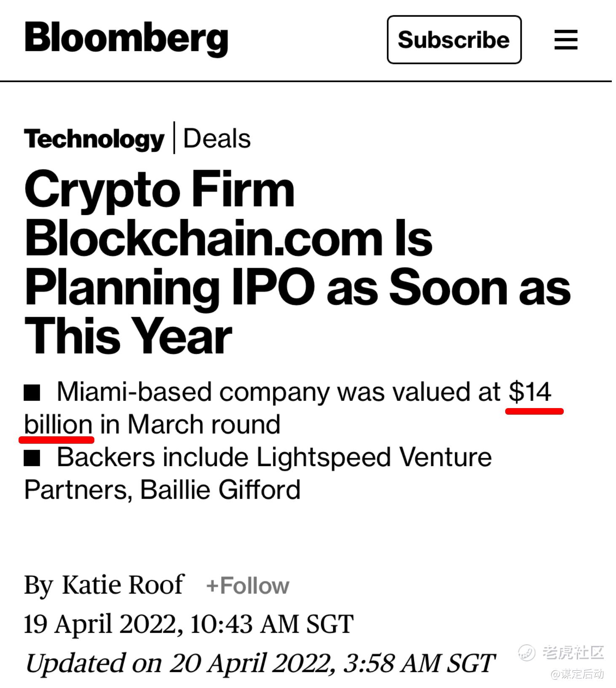Click the @谋定后动 watermark handle

[x=577, y=674]
